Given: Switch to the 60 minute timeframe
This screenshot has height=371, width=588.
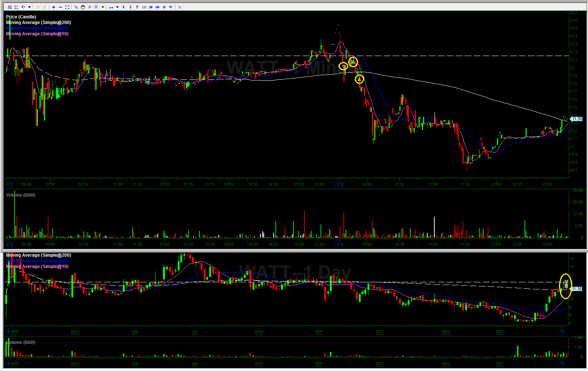Looking at the screenshot, I should (157, 7).
